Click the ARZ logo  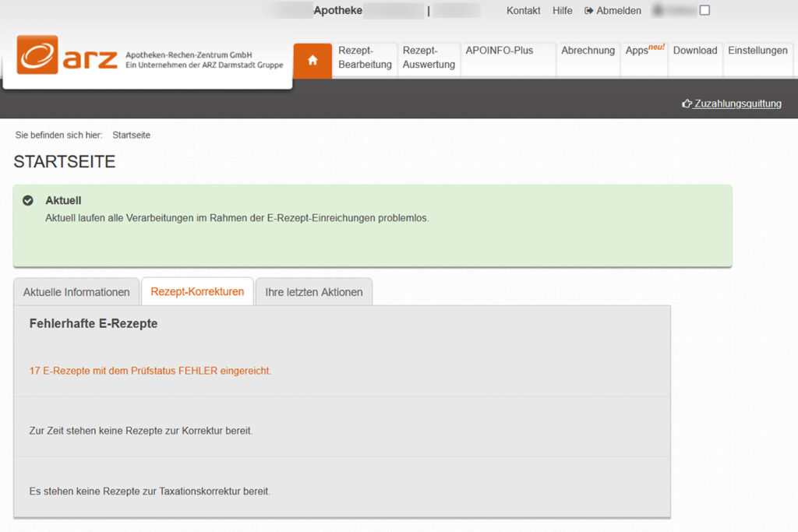(x=67, y=55)
